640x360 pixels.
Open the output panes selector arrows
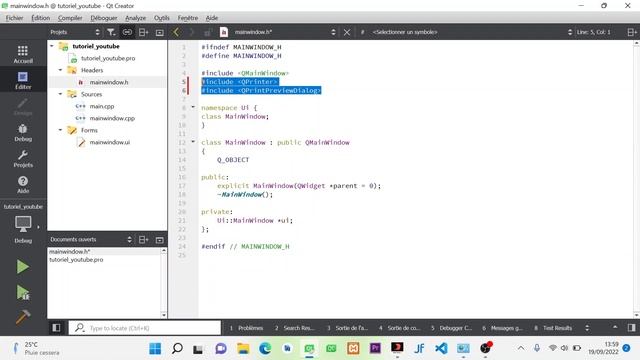(x=587, y=328)
